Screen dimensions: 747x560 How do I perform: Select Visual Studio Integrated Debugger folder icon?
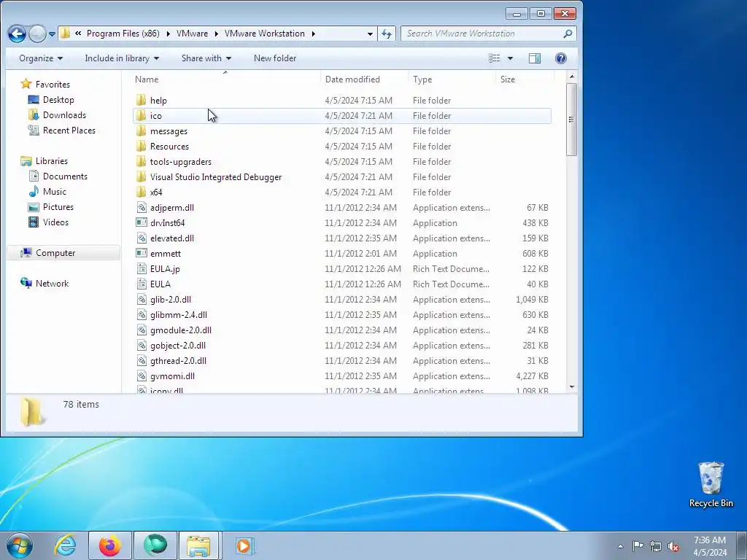(x=141, y=176)
